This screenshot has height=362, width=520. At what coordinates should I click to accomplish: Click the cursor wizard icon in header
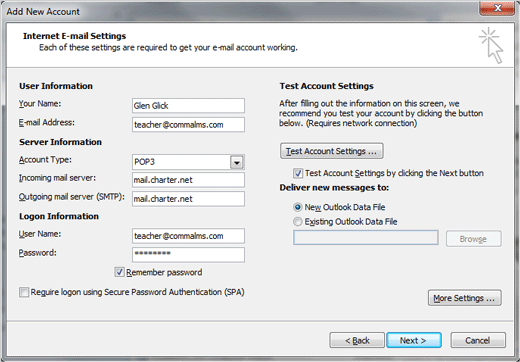click(491, 45)
